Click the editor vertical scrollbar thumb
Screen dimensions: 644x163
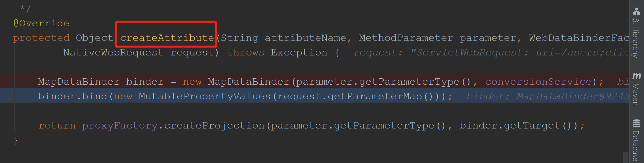click(x=625, y=157)
